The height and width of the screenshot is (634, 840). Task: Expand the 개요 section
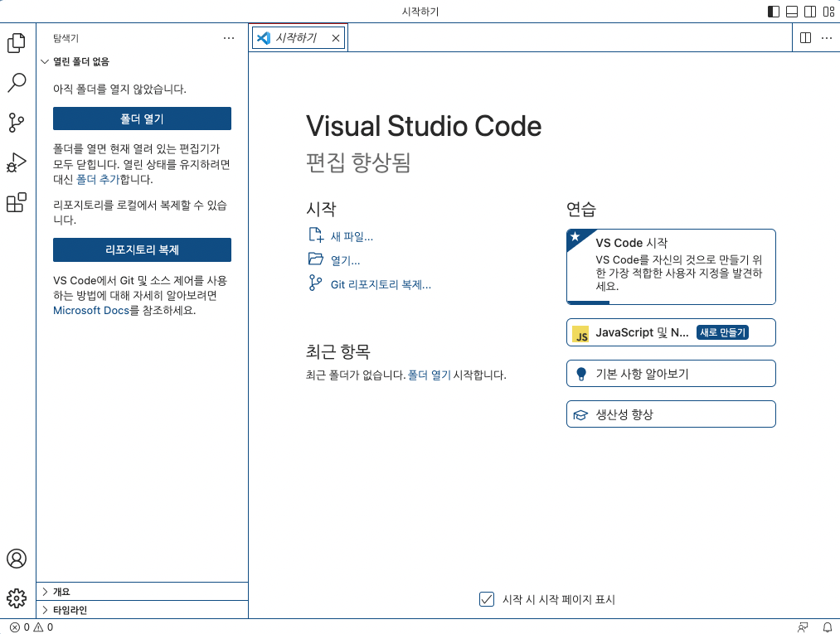tap(142, 592)
